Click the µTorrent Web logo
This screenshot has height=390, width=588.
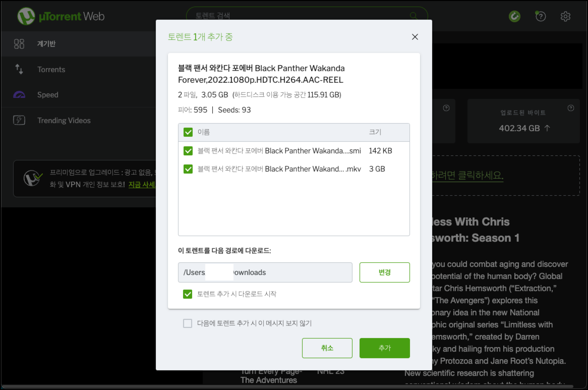click(61, 16)
